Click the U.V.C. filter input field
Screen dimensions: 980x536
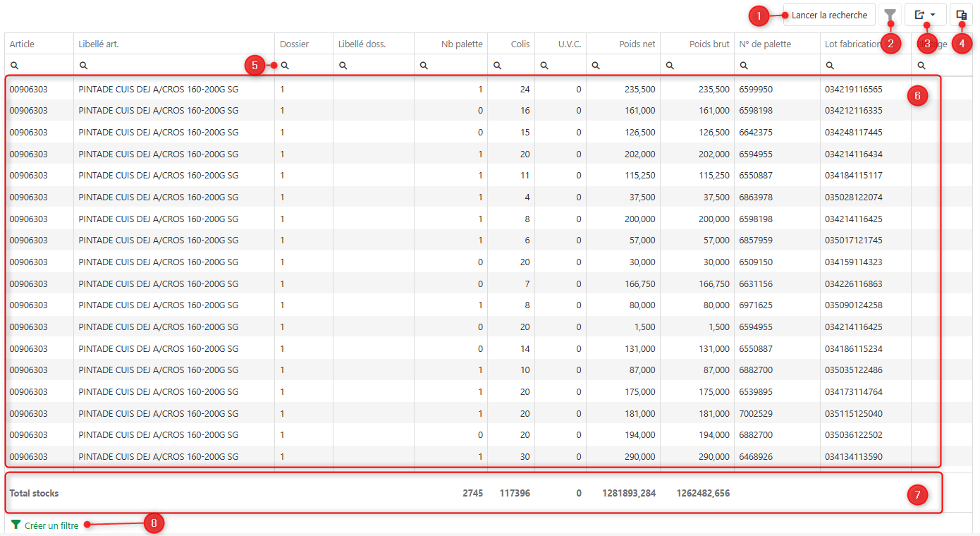click(x=565, y=66)
